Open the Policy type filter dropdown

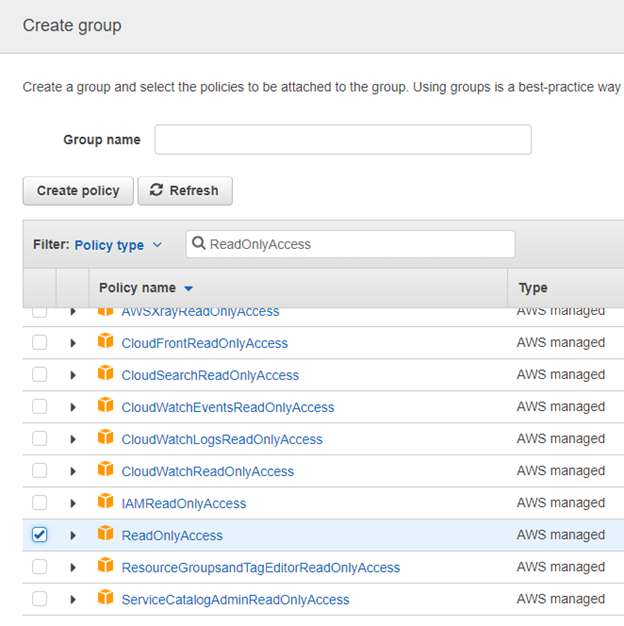click(x=118, y=245)
